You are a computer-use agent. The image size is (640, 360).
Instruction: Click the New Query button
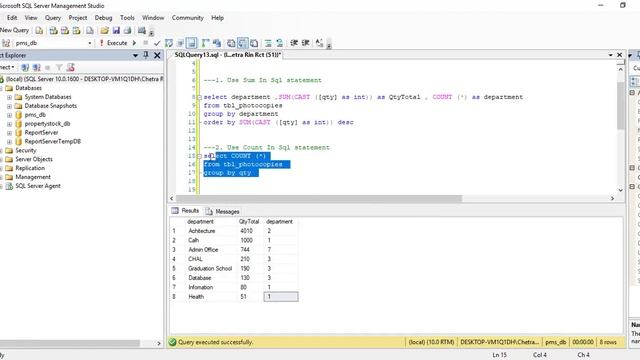(15, 30)
